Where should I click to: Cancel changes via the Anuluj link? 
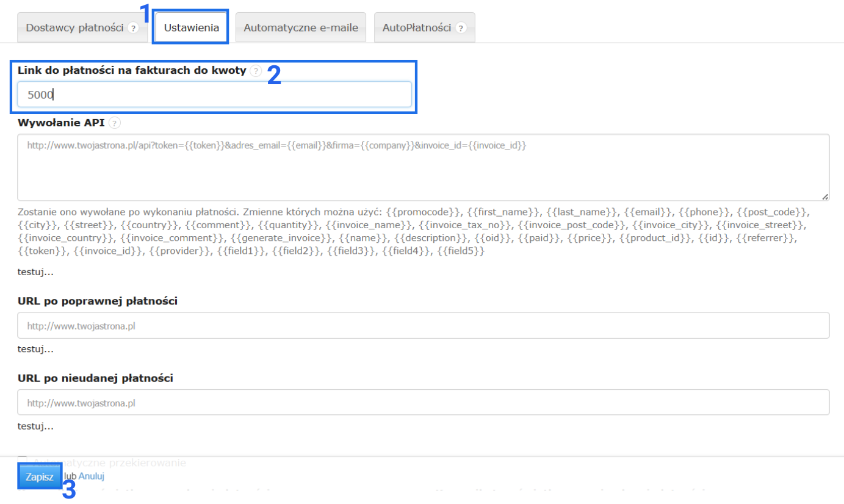point(92,476)
